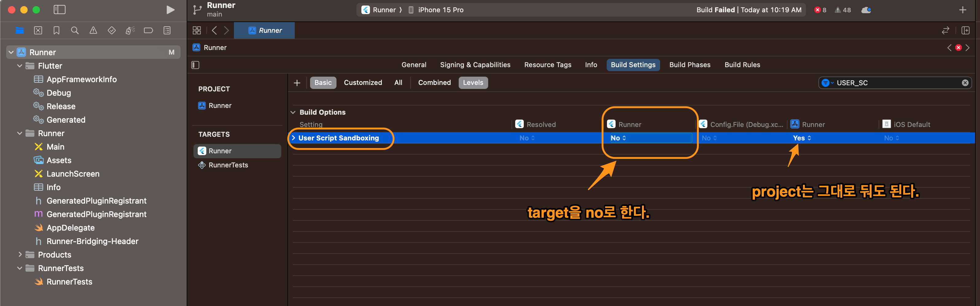
Task: Click the add build setting plus icon
Action: point(297,83)
